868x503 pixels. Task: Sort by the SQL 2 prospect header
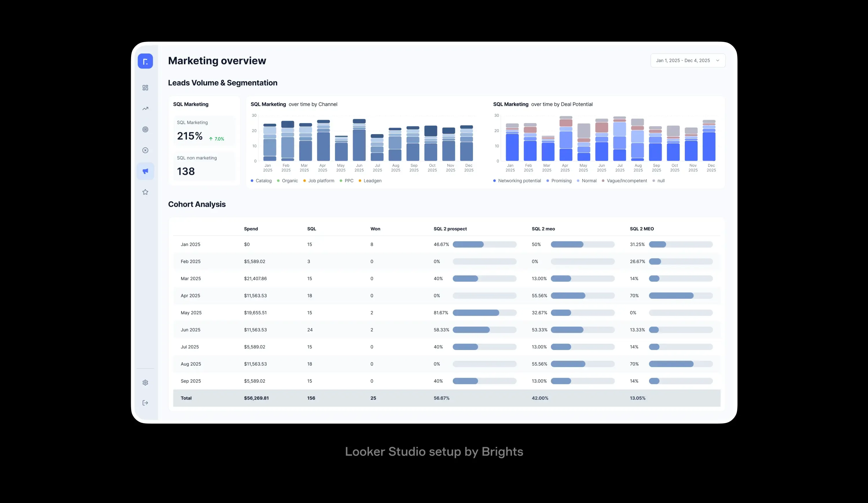point(450,229)
